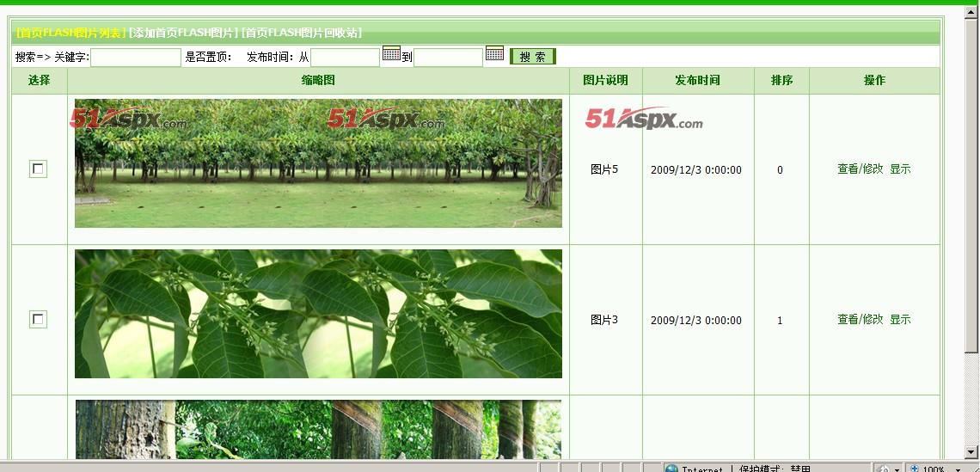Click the 操作 column header

pos(874,81)
